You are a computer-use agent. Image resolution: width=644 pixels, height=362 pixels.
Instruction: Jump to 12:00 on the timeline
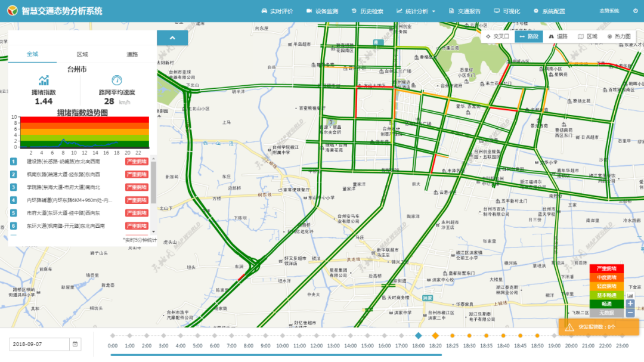click(316, 336)
